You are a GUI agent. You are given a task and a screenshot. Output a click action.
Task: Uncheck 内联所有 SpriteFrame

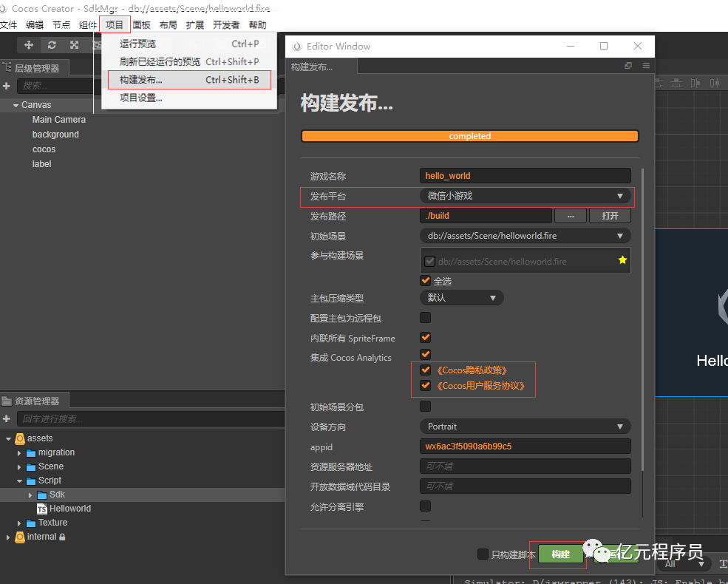click(x=425, y=338)
